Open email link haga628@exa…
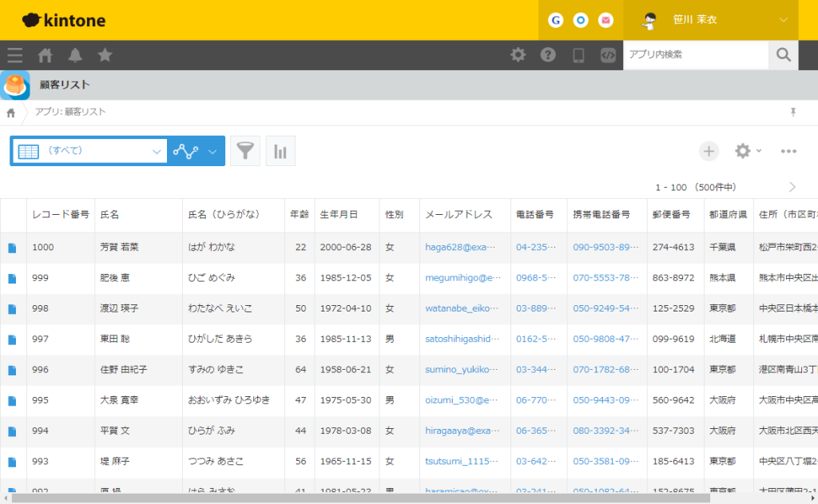The width and height of the screenshot is (818, 504). pyautogui.click(x=460, y=248)
